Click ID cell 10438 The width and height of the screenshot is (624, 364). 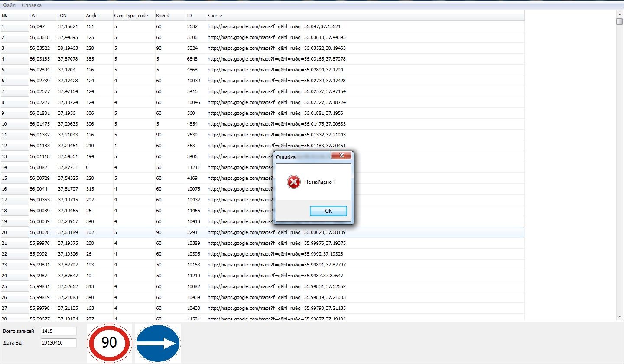(196, 308)
